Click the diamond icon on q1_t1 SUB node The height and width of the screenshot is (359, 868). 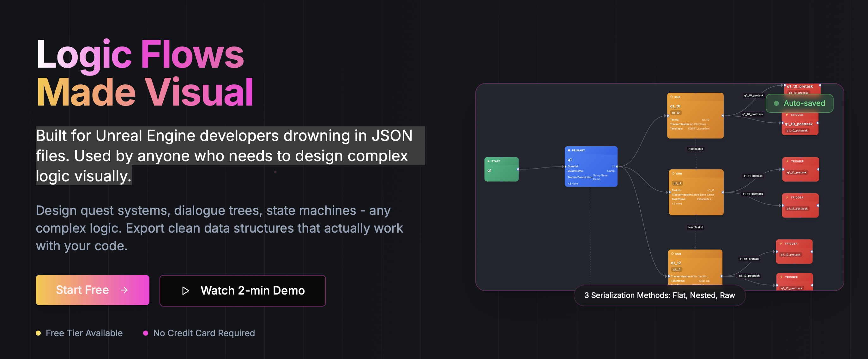tap(673, 173)
